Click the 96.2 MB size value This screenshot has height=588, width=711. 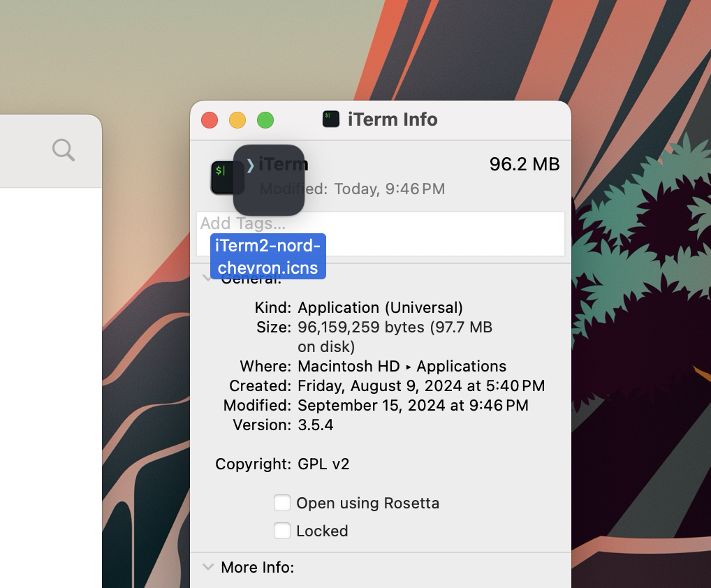pyautogui.click(x=525, y=164)
